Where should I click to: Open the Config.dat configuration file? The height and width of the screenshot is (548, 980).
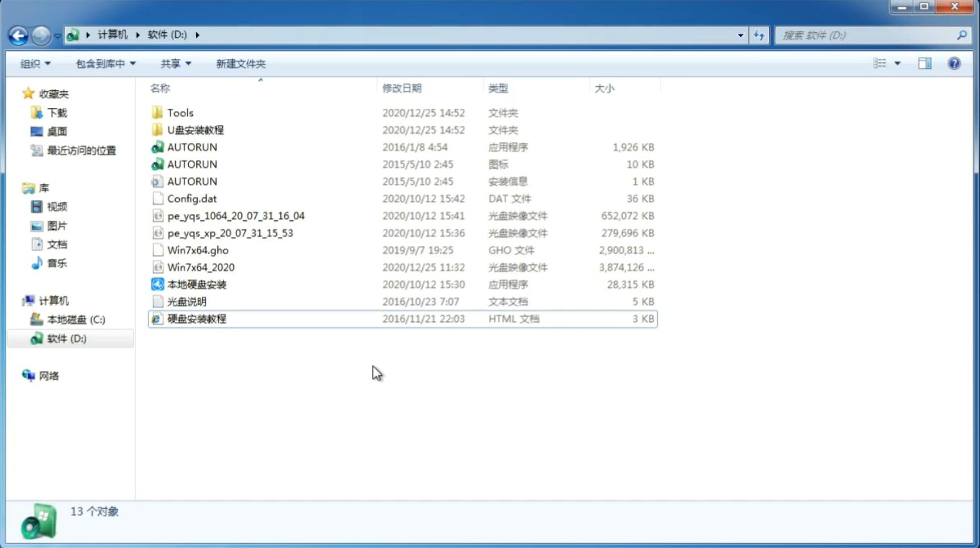pyautogui.click(x=191, y=198)
